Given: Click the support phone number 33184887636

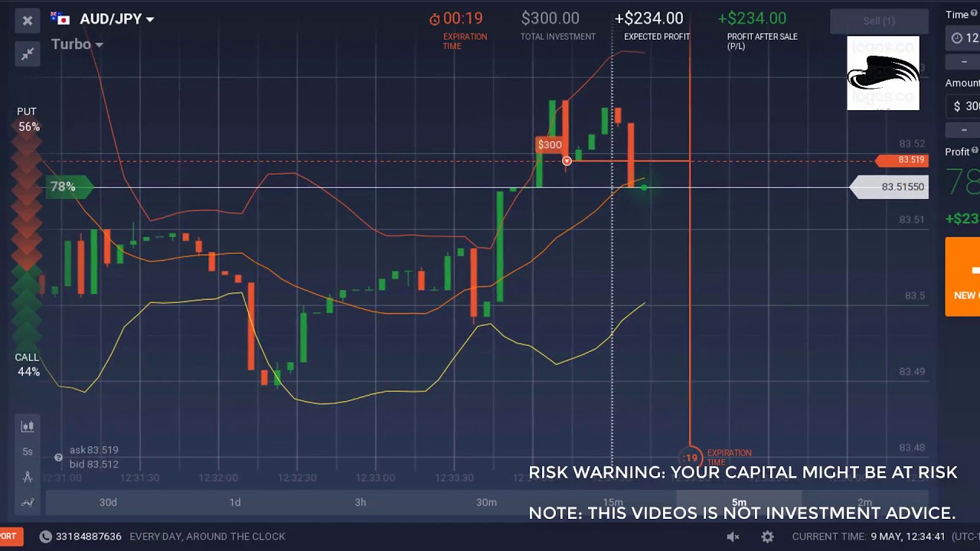Looking at the screenshot, I should (x=88, y=536).
